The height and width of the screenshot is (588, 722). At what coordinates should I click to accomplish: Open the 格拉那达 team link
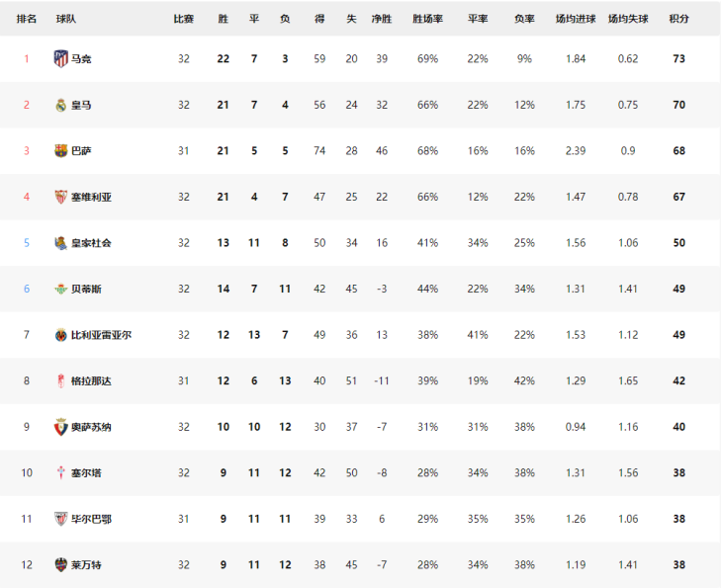[91, 380]
